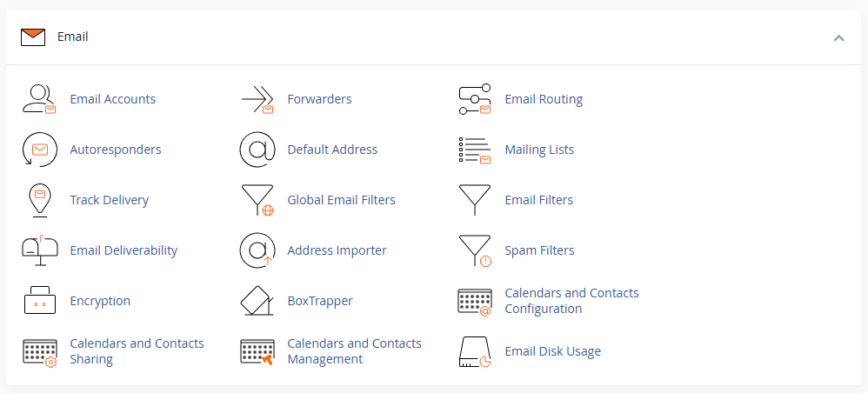Screen dimensions: 868x393
Task: Collapse the Email section with the chevron
Action: coord(838,37)
